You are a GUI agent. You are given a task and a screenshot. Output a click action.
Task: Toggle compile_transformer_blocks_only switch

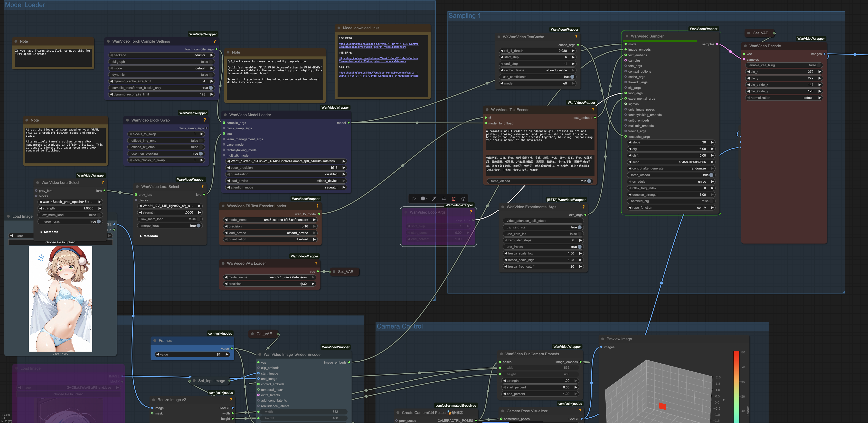[x=162, y=88]
